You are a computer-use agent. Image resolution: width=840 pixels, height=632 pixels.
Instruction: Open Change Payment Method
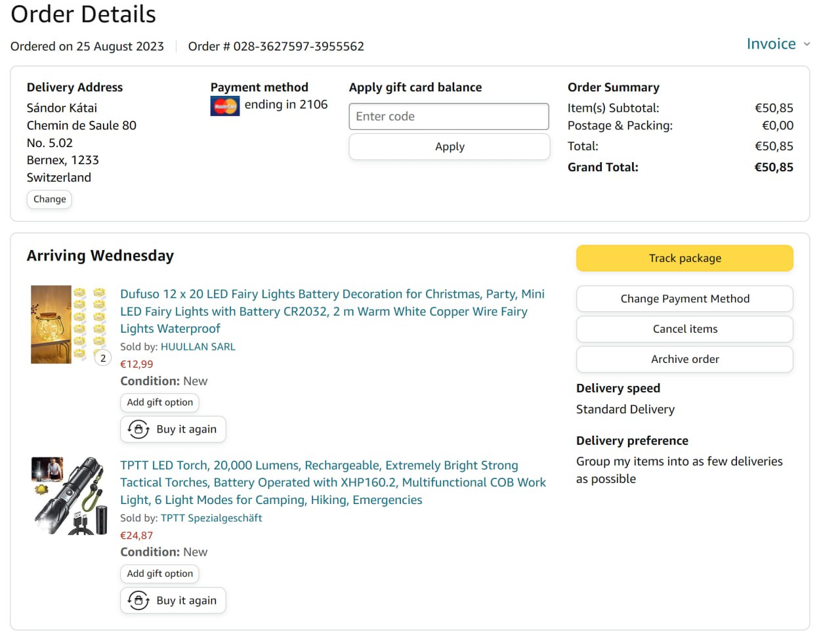point(684,299)
